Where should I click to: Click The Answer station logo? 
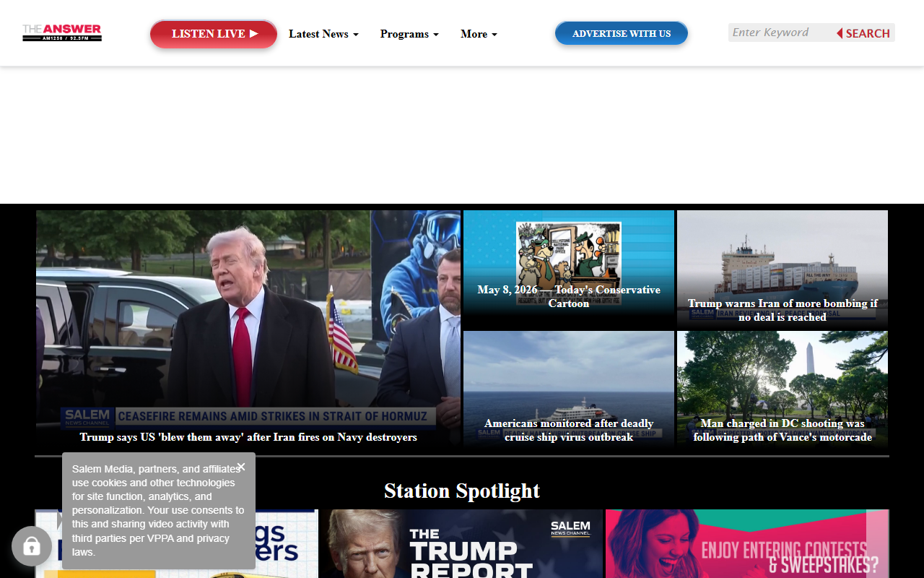(62, 33)
